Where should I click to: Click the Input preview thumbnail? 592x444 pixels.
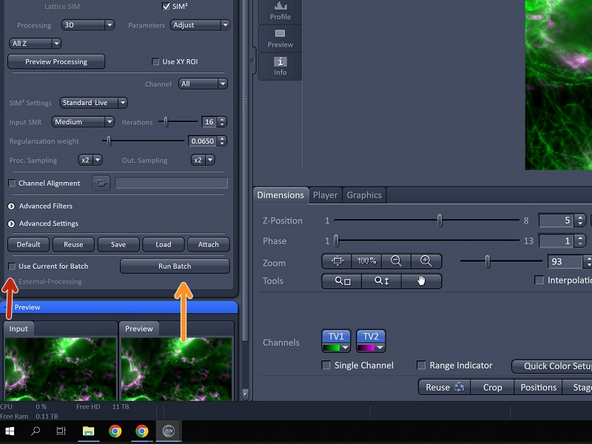tap(60, 369)
